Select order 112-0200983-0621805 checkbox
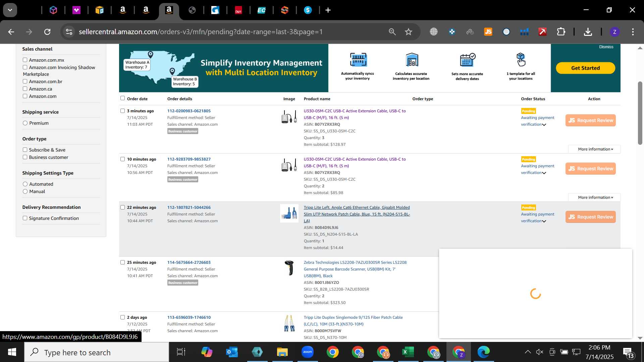Viewport: 644px width, 362px height. pyautogui.click(x=122, y=111)
